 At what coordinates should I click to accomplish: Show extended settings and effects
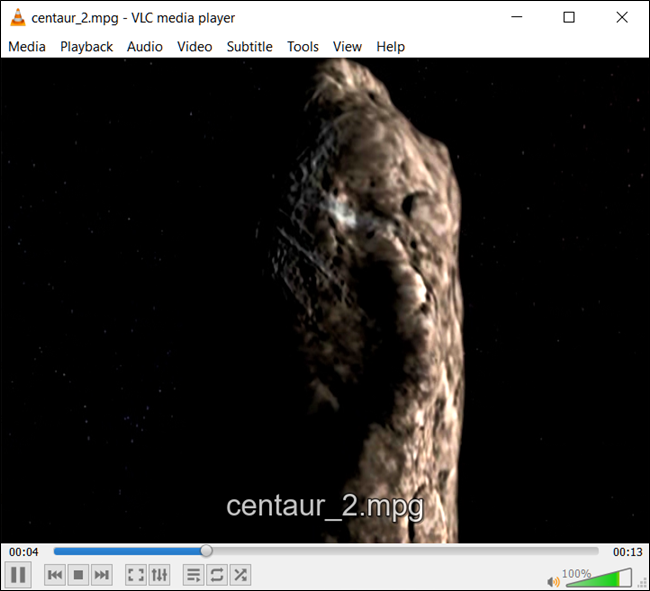point(159,575)
